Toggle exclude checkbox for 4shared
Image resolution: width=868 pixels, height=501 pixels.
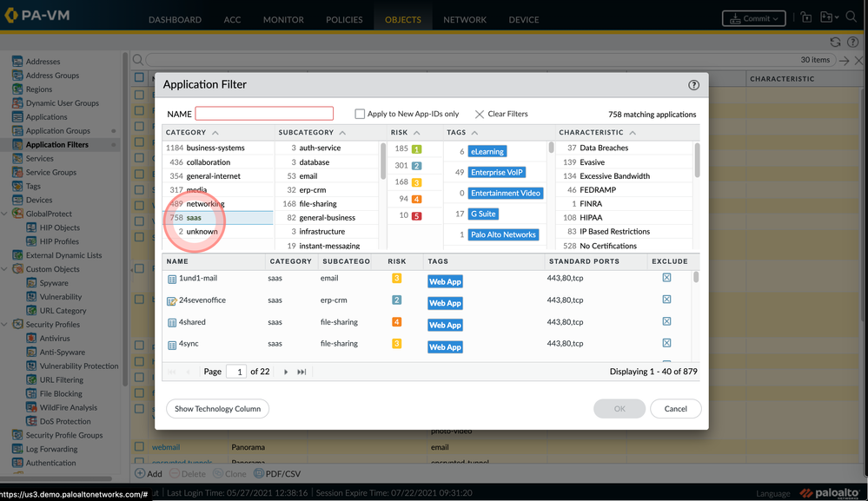coord(666,322)
